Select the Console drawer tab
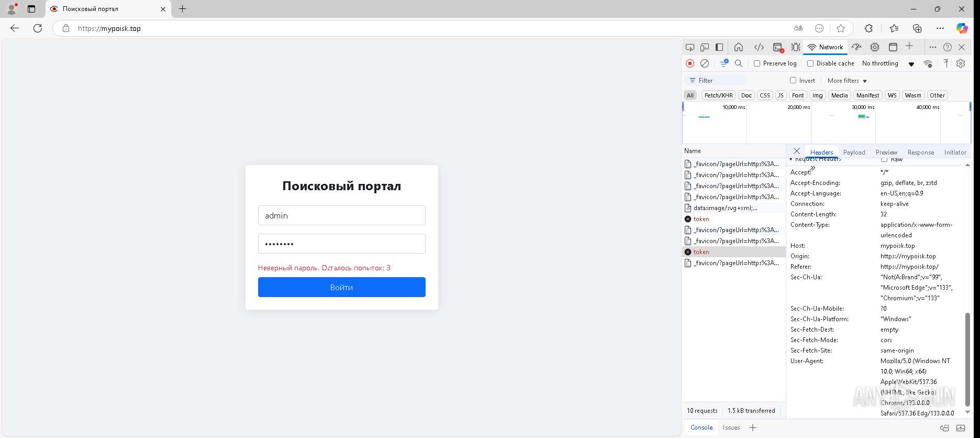 (701, 428)
